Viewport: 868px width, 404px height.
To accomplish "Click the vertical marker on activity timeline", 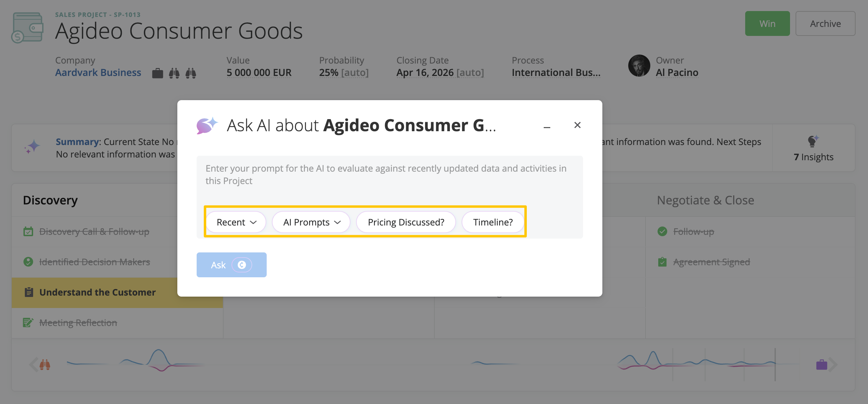I will point(775,364).
